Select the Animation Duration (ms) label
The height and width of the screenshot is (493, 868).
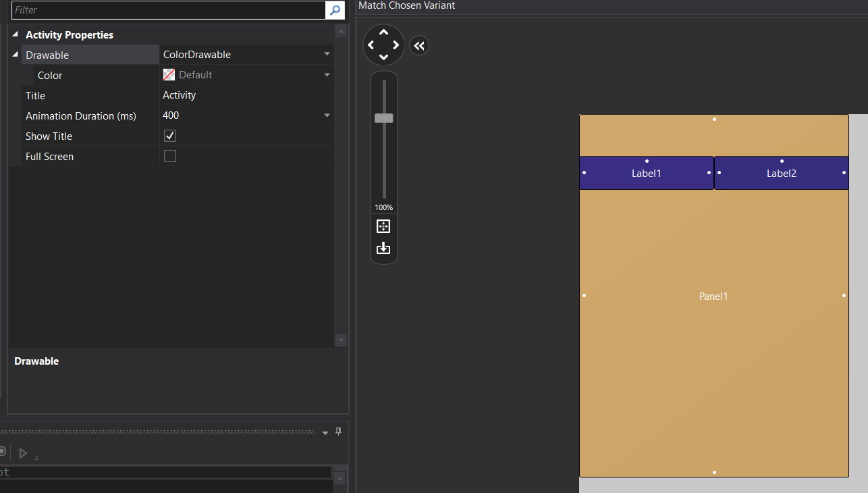[81, 115]
